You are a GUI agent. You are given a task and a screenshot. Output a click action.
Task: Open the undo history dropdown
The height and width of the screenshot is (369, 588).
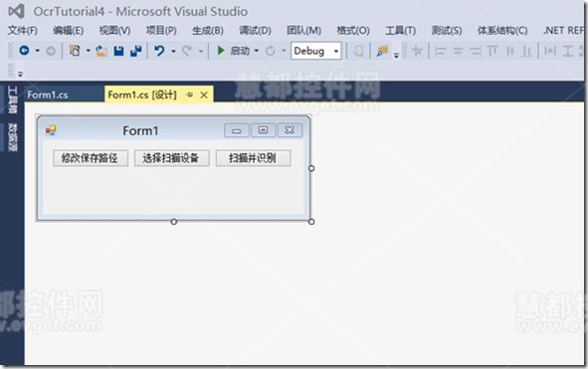[173, 51]
